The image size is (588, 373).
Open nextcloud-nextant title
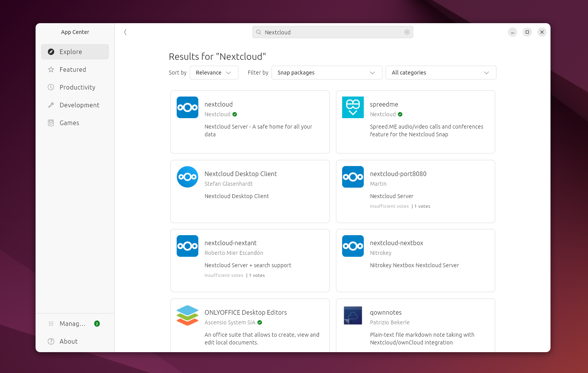click(x=230, y=243)
